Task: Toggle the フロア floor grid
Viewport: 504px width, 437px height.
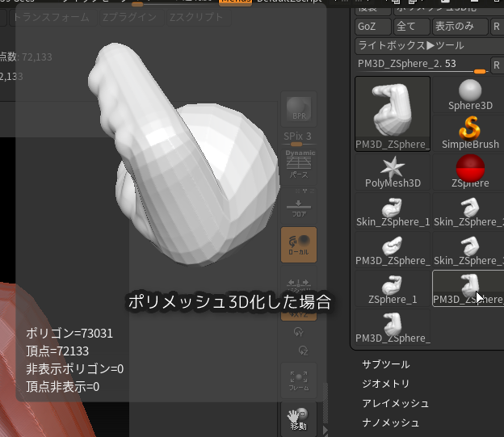Action: (299, 206)
